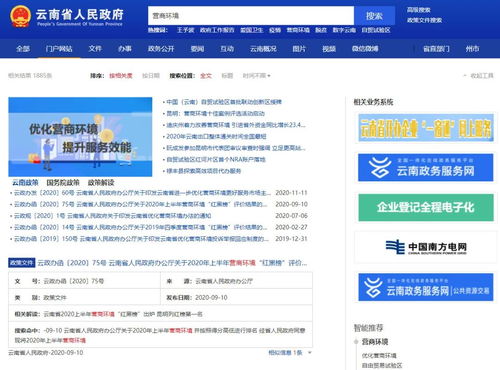Open policy 云政办函〔2019〕150号
The image size is (500, 370).
[x=141, y=239]
